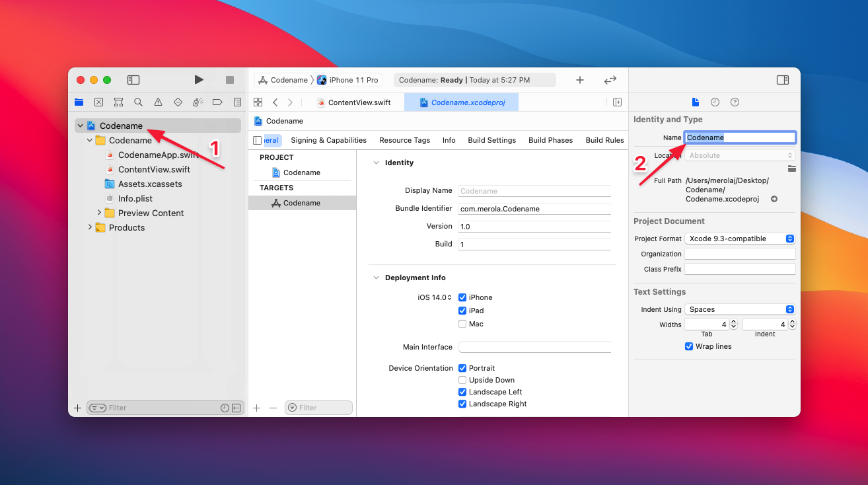Select Codename under TARGETS
The width and height of the screenshot is (868, 485).
pos(302,203)
